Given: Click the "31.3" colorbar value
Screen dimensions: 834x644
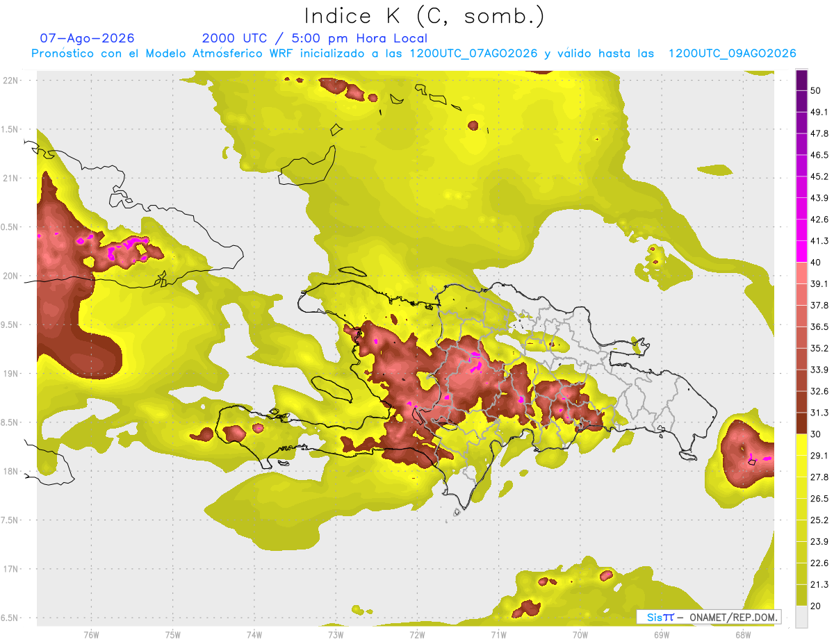Looking at the screenshot, I should click(x=819, y=413).
